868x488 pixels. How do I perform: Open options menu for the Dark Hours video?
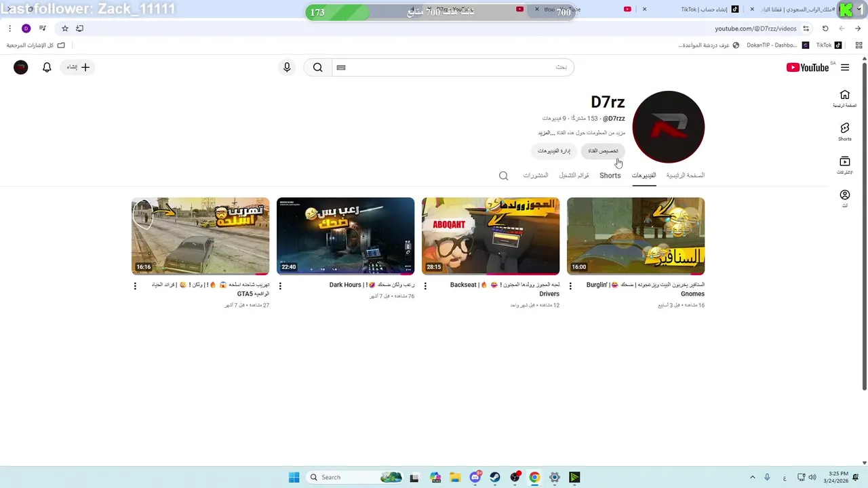point(280,286)
